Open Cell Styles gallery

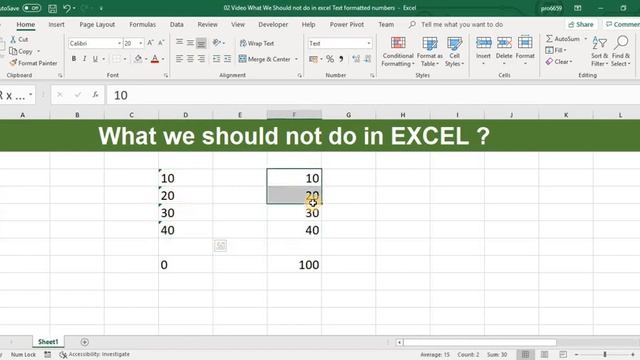click(x=454, y=51)
